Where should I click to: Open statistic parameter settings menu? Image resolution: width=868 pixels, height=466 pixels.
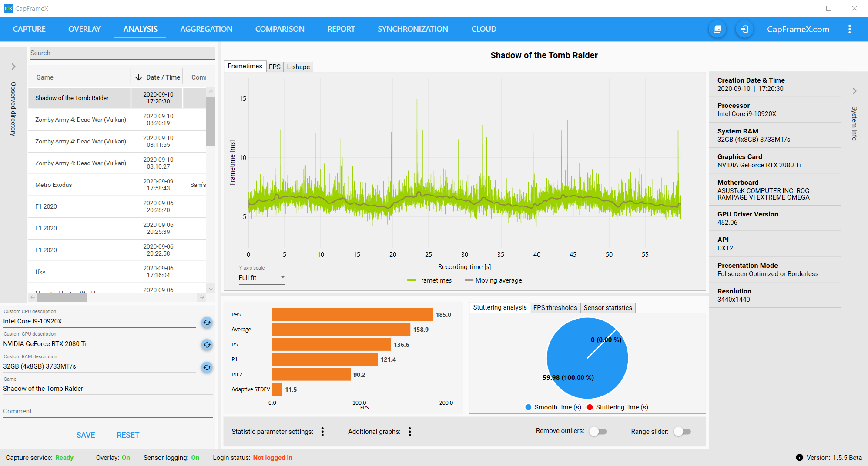click(322, 432)
